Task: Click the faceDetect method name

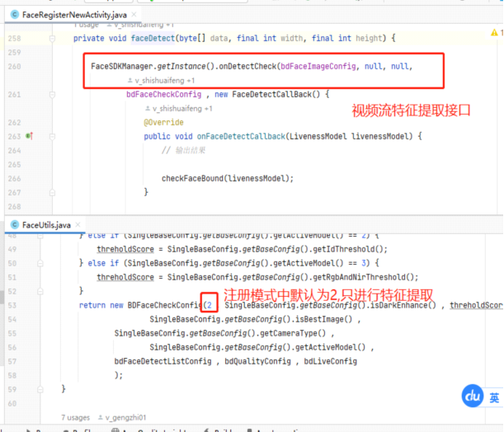Action: [153, 38]
